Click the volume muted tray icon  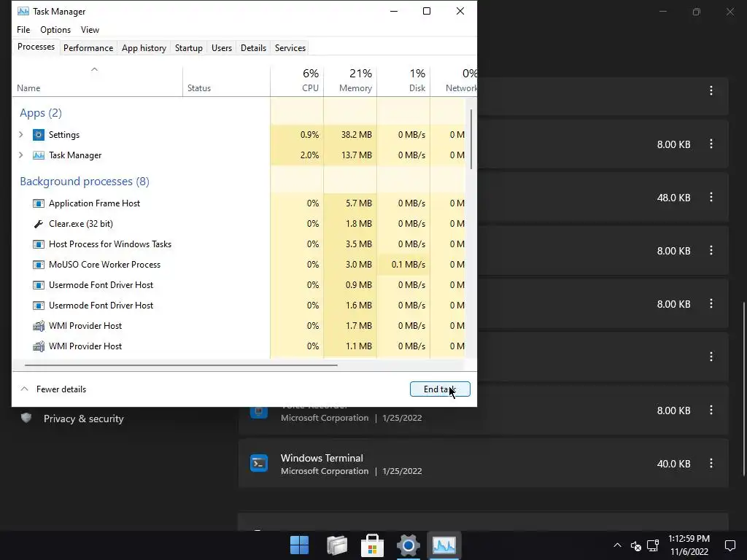(635, 545)
